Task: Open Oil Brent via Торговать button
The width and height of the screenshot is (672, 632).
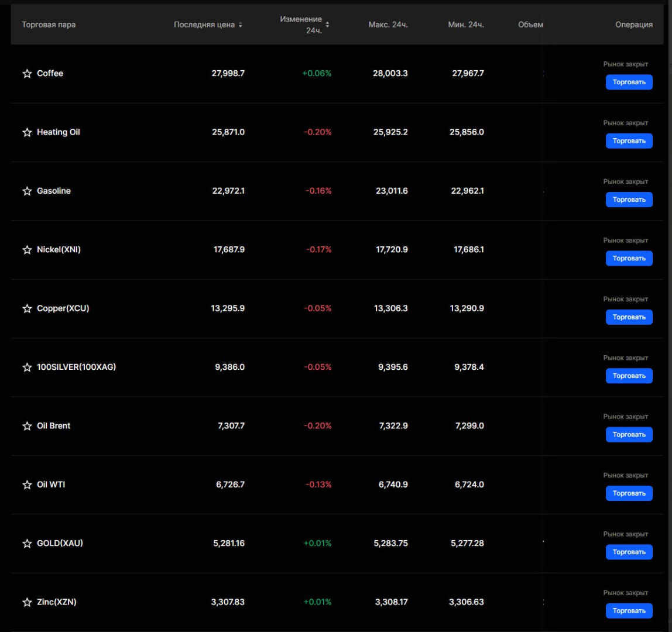Action: [x=629, y=434]
